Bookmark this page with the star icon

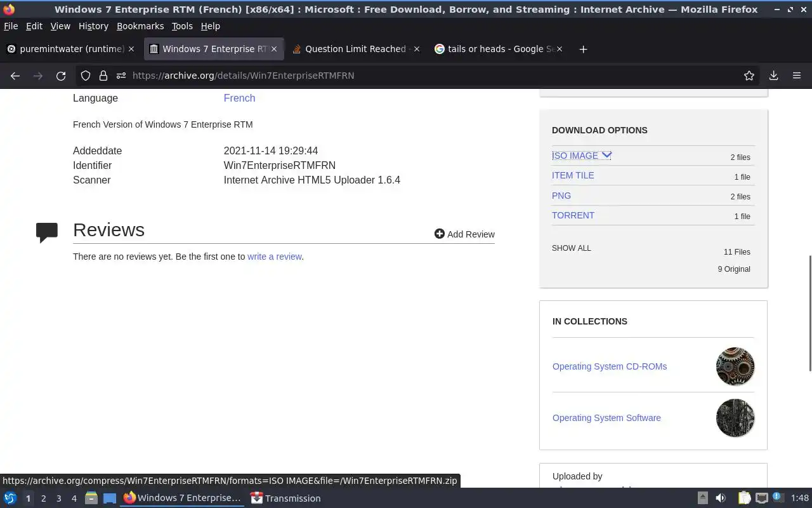[x=749, y=76]
